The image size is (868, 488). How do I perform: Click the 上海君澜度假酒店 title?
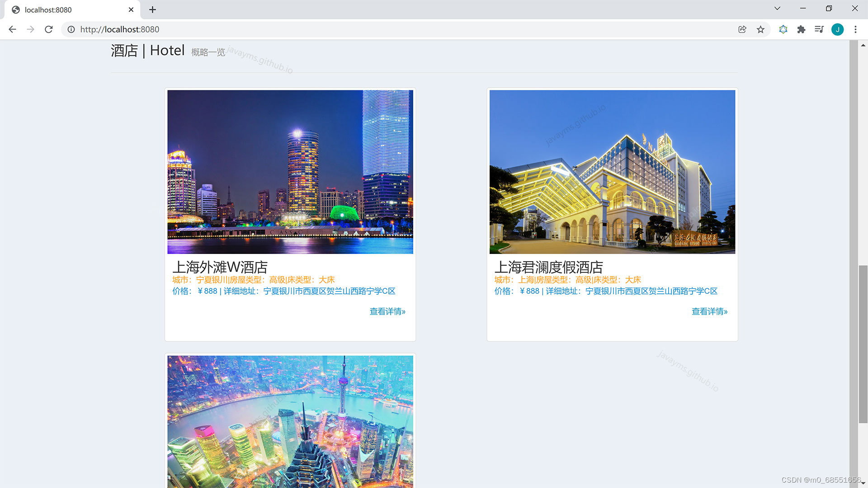[548, 267]
